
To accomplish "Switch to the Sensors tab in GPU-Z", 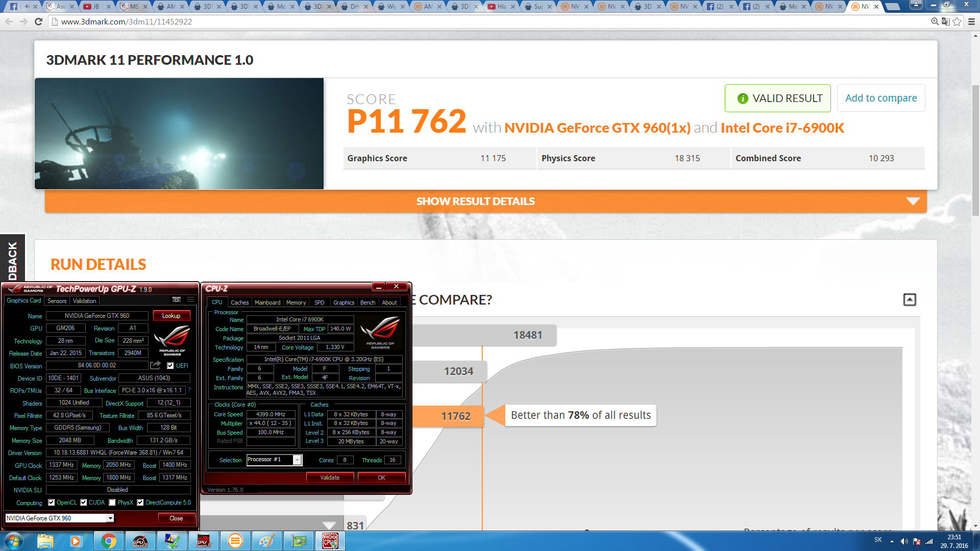I will pyautogui.click(x=57, y=301).
